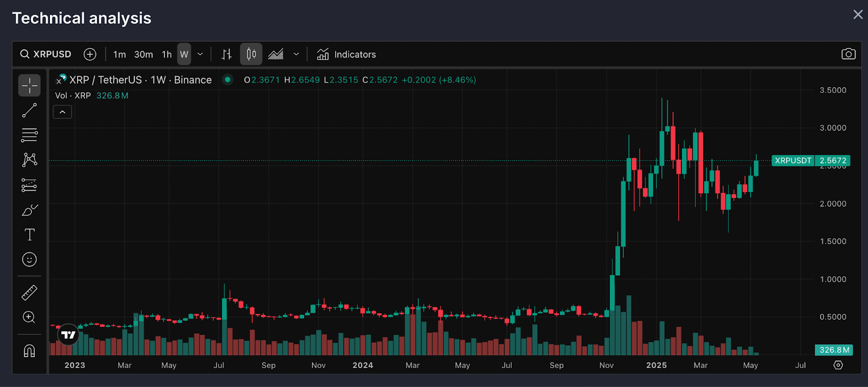Screen dimensions: 868x387
Task: Select the crosshair cursor tool
Action: (x=29, y=85)
